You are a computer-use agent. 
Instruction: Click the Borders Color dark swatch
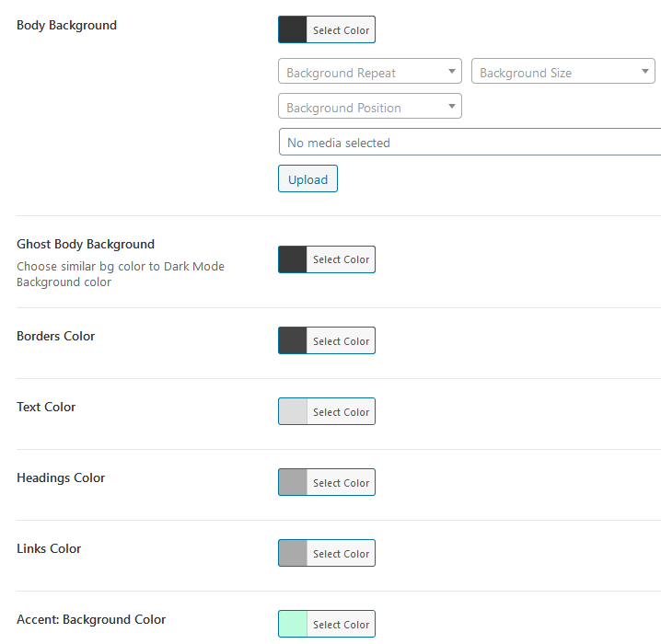tap(293, 341)
